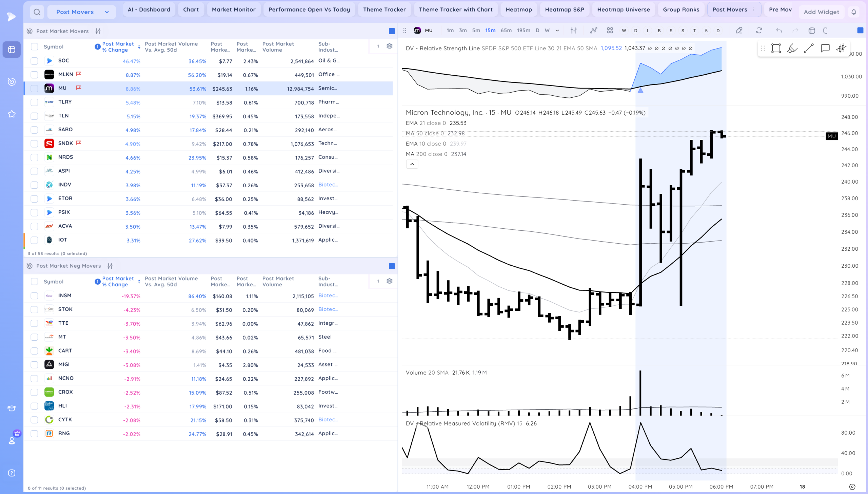This screenshot has width=868, height=494.
Task: Open the notifications bell icon
Action: pos(853,12)
